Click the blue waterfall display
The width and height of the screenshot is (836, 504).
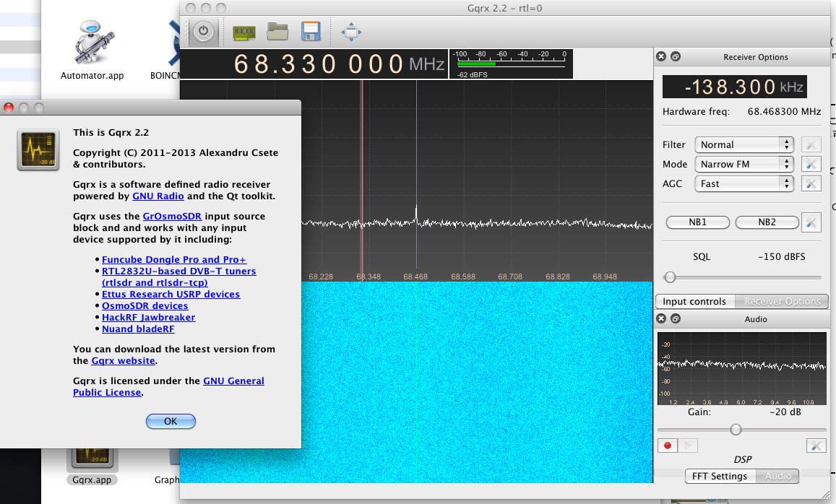[x=477, y=382]
